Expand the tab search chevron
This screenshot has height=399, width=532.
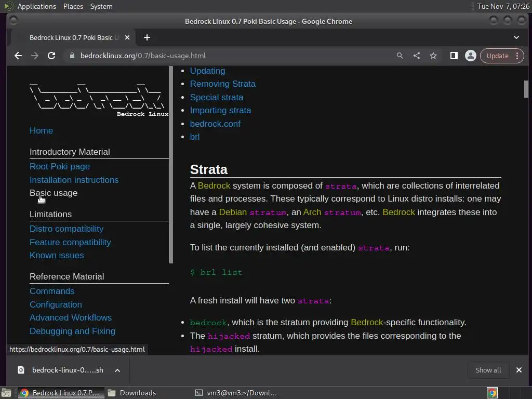[x=516, y=37]
